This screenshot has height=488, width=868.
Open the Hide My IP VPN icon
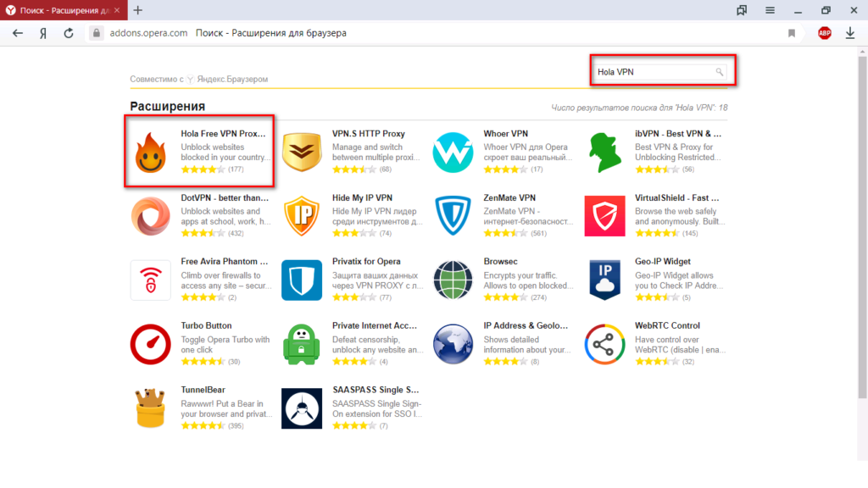[302, 216]
